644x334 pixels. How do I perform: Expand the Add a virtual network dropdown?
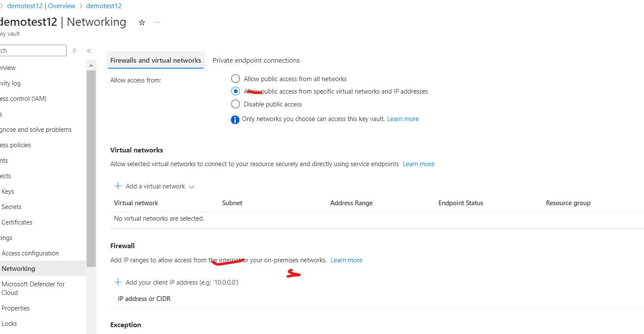192,186
